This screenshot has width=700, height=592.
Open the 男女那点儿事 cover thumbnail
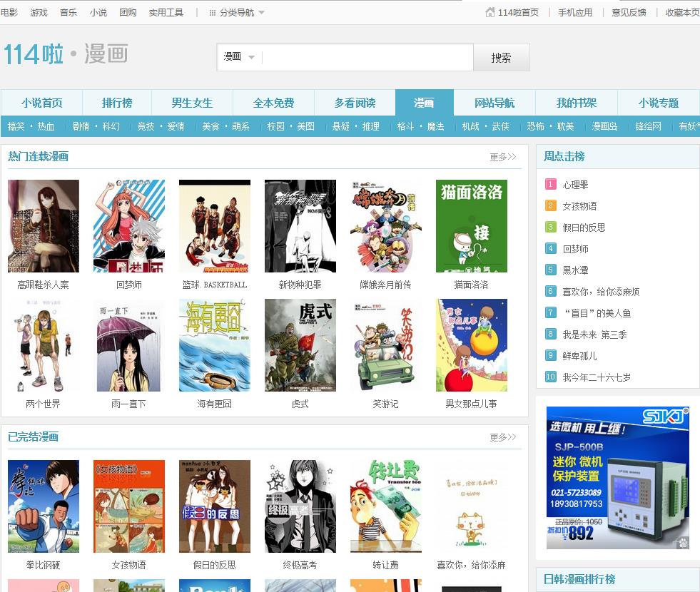pyautogui.click(x=472, y=345)
